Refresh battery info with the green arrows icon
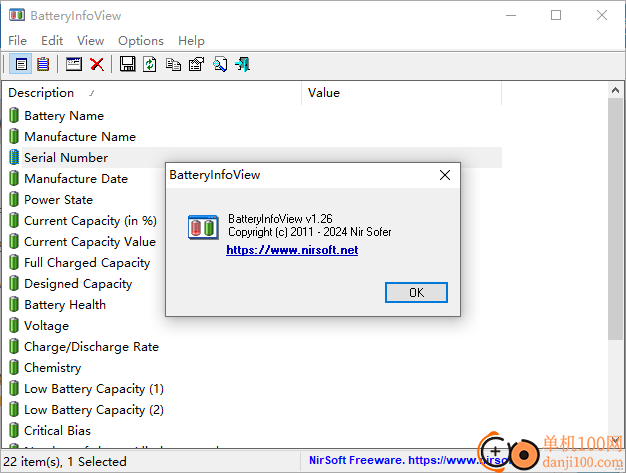Screen dimensions: 626x473 (150, 64)
